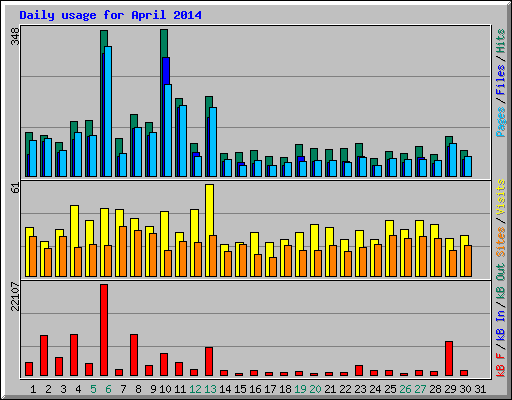Click day 22 on the x-axis

345,389
